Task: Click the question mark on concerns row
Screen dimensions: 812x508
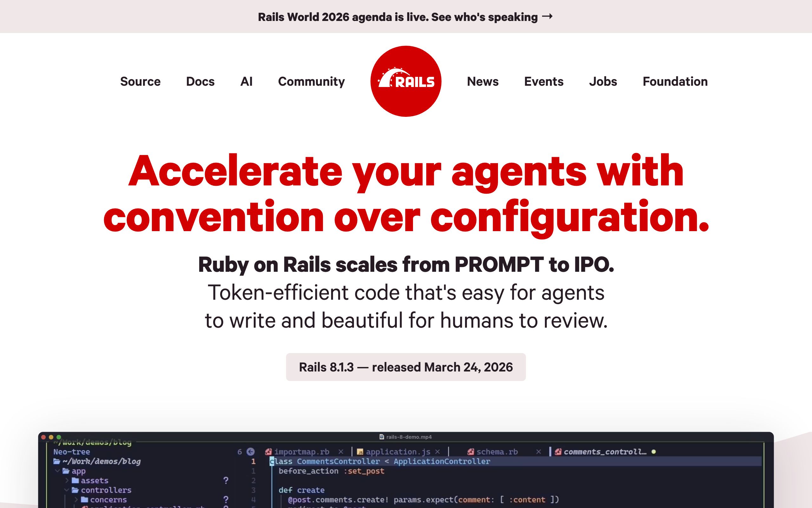Action: point(226,500)
